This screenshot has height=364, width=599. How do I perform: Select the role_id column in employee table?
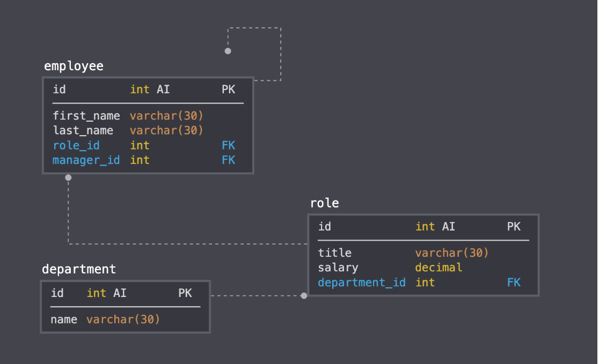tap(76, 145)
